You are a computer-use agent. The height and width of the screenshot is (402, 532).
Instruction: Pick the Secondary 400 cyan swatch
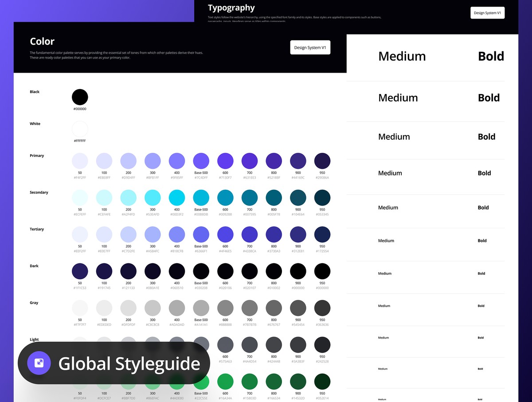[x=177, y=197]
